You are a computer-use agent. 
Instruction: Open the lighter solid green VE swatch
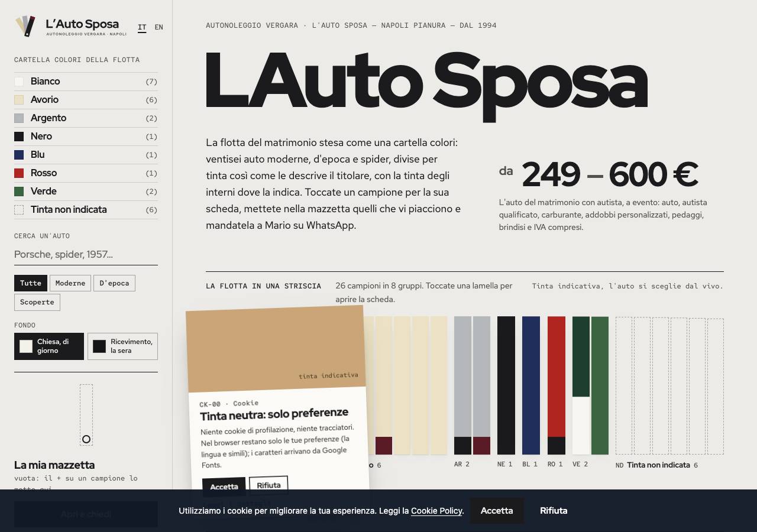(x=600, y=385)
